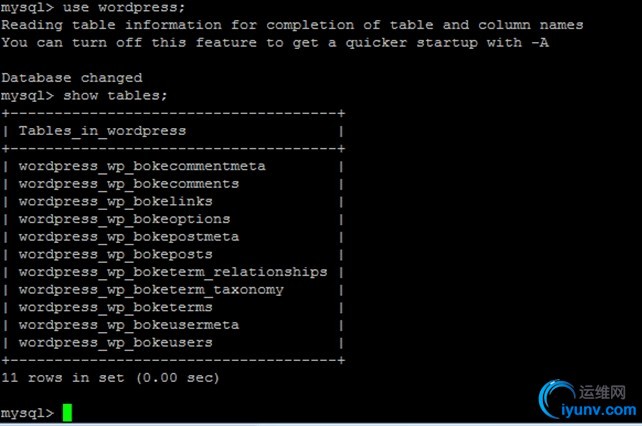This screenshot has height=426, width=642.
Task: Click the wordpress_wp_bokeusermeta table name
Action: coord(128,325)
